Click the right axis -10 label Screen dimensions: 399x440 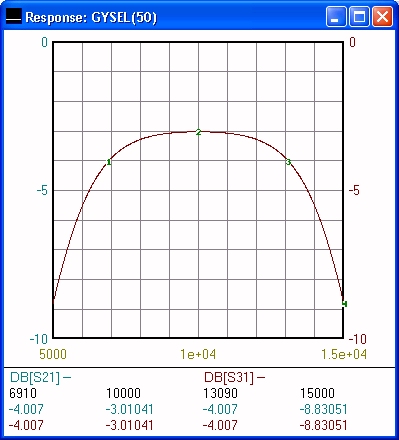(358, 339)
